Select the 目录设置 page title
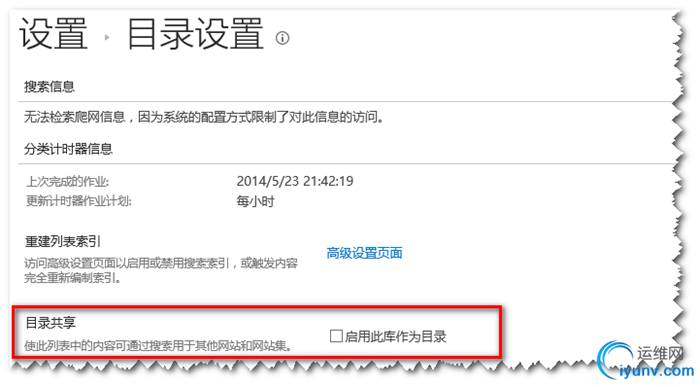The height and width of the screenshot is (387, 700). click(196, 33)
